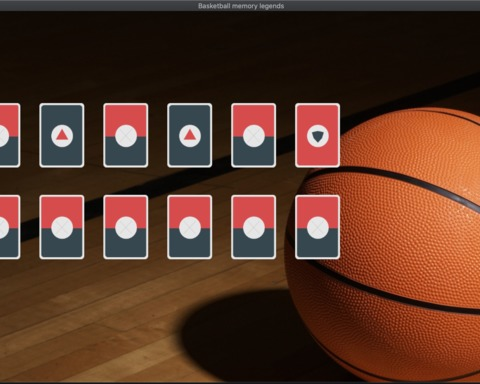Flip the cut-off card at the bottom row's left edge
Screen dimensions: 480x384
point(10,227)
